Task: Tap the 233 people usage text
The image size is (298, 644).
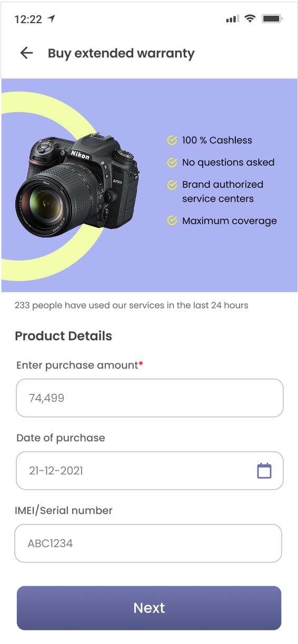Action: pos(132,305)
